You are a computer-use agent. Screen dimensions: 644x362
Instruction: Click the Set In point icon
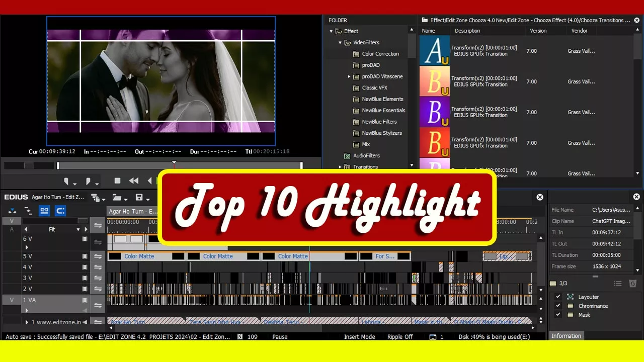coord(66,181)
